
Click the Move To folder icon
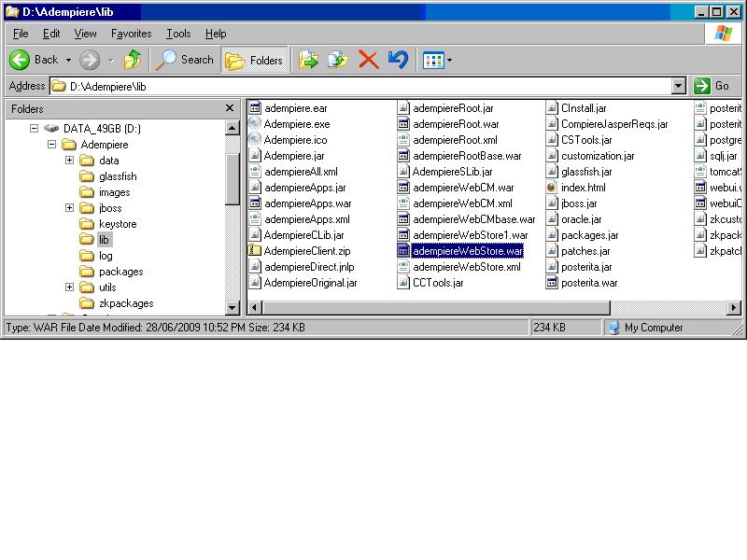(308, 60)
